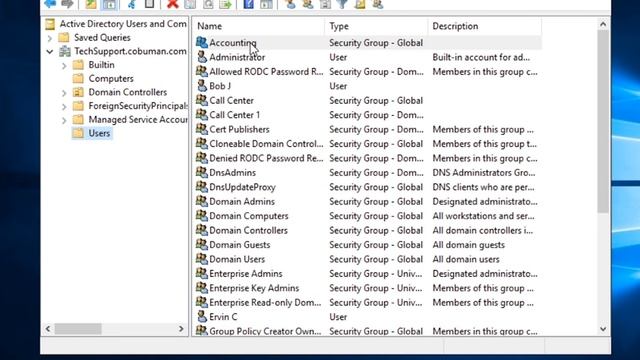The width and height of the screenshot is (640, 360).
Task: Click the Domain Guests group icon
Action: point(202,244)
